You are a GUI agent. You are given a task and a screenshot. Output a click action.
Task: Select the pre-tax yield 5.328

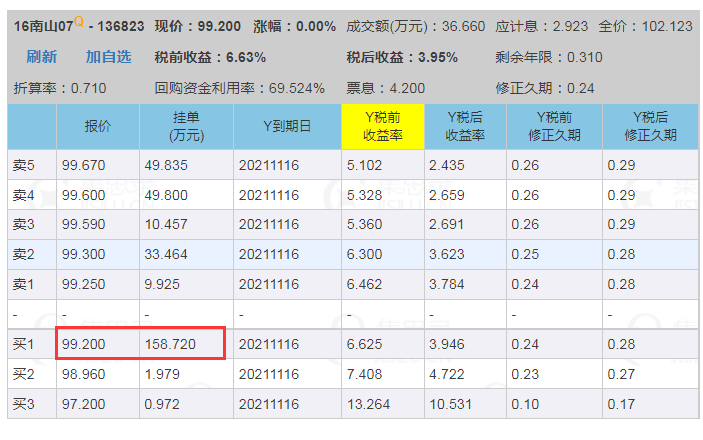[x=364, y=195]
